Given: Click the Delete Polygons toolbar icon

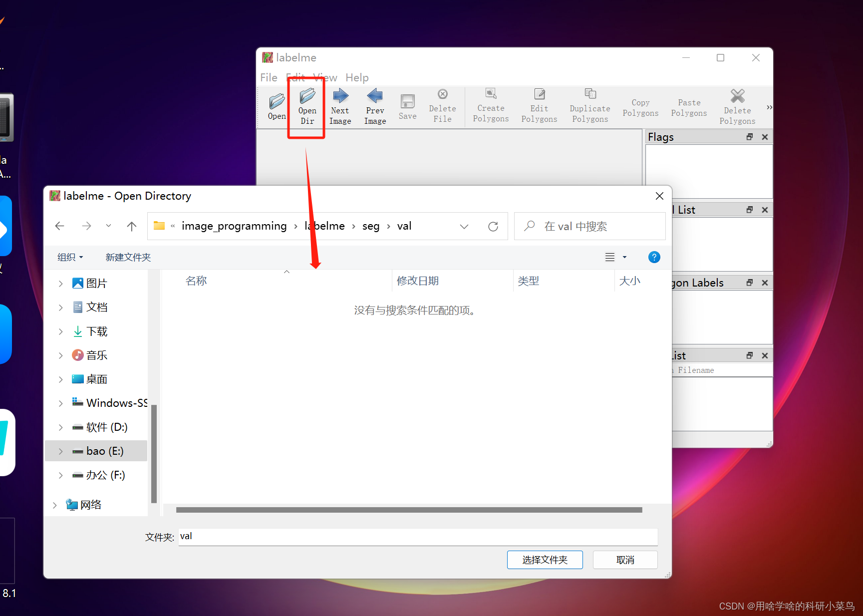Looking at the screenshot, I should [737, 106].
